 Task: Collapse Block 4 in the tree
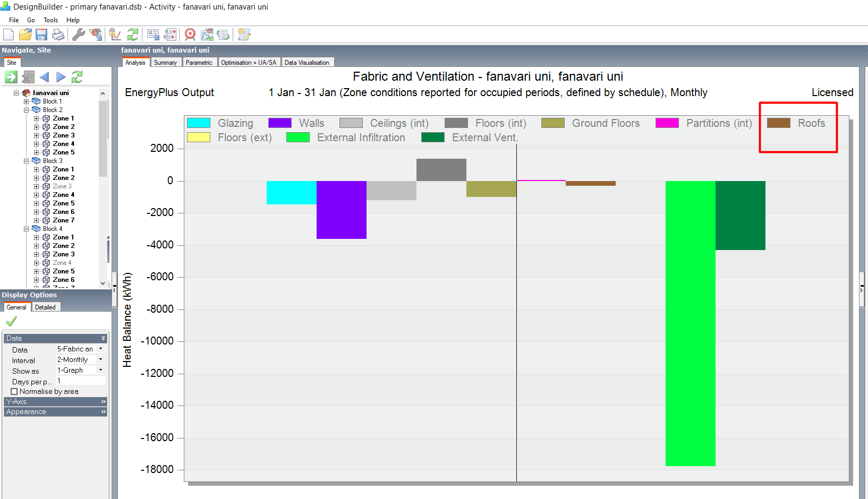(x=26, y=229)
